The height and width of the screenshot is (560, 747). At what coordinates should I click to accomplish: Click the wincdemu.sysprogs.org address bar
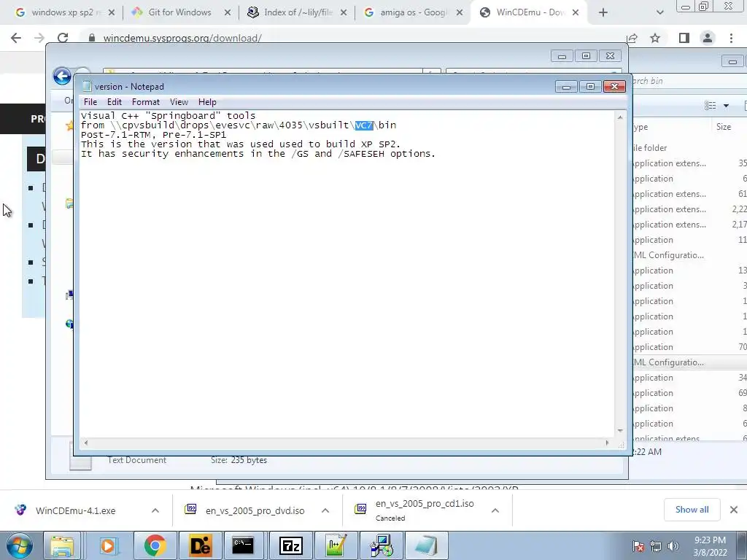352,38
